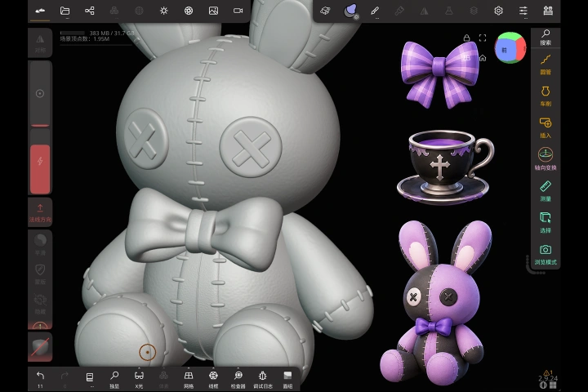Open the Symmetry triangle icon in top bar
Screen dimensions: 588x392
pos(424,11)
